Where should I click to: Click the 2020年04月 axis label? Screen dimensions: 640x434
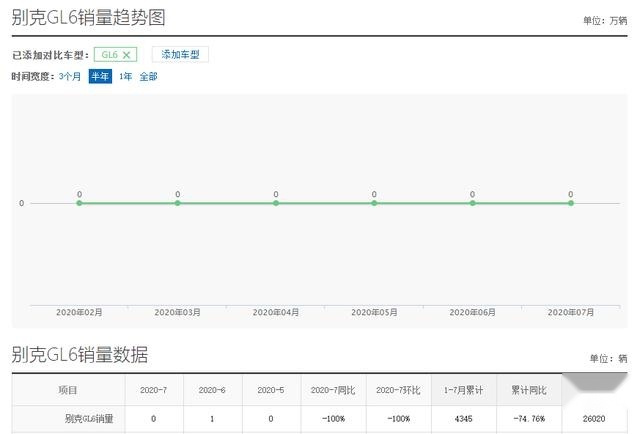(276, 312)
